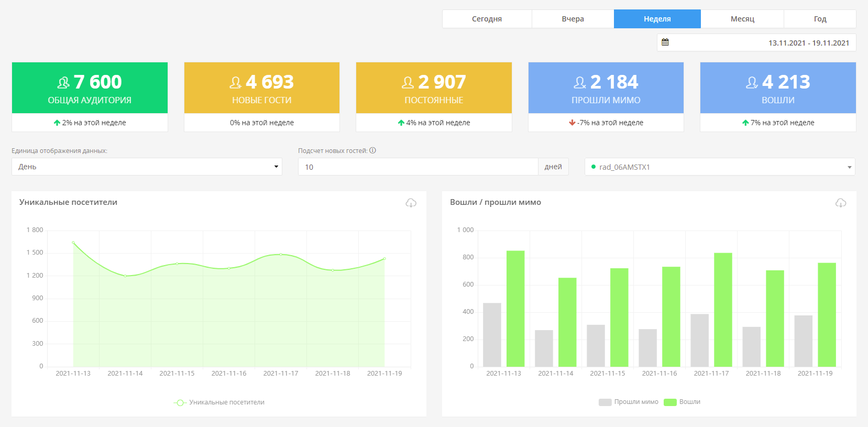The height and width of the screenshot is (427, 868).
Task: Toggle Вошли legend series
Action: click(x=682, y=402)
